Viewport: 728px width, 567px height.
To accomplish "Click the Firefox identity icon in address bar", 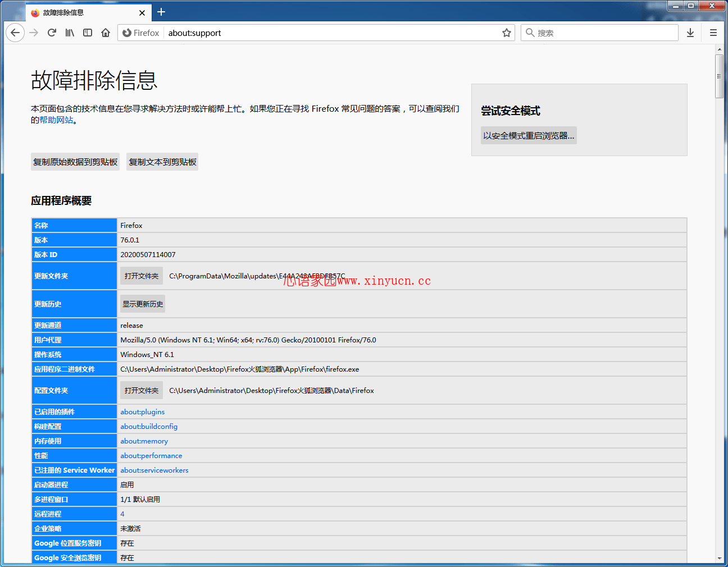I will click(x=127, y=33).
